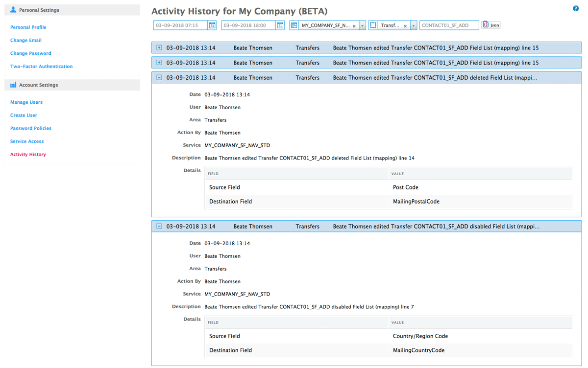
Task: Open Password Policies
Action: pyautogui.click(x=31, y=128)
